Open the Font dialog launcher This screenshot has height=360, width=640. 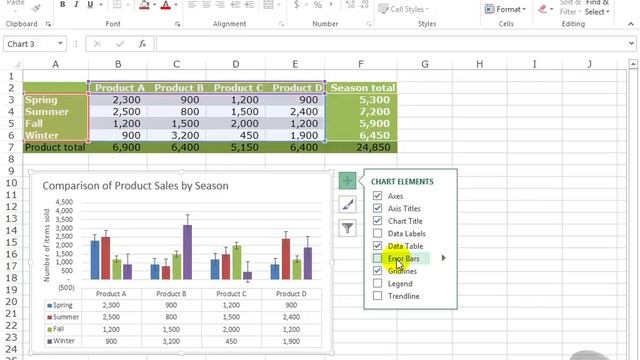coord(178,24)
